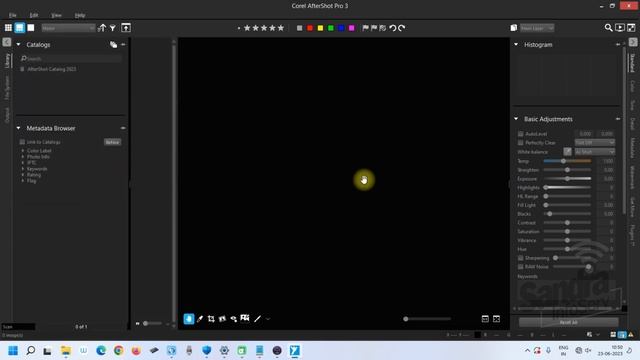Enable the AutoLevel checkbox
The image size is (640, 360).
(x=520, y=134)
